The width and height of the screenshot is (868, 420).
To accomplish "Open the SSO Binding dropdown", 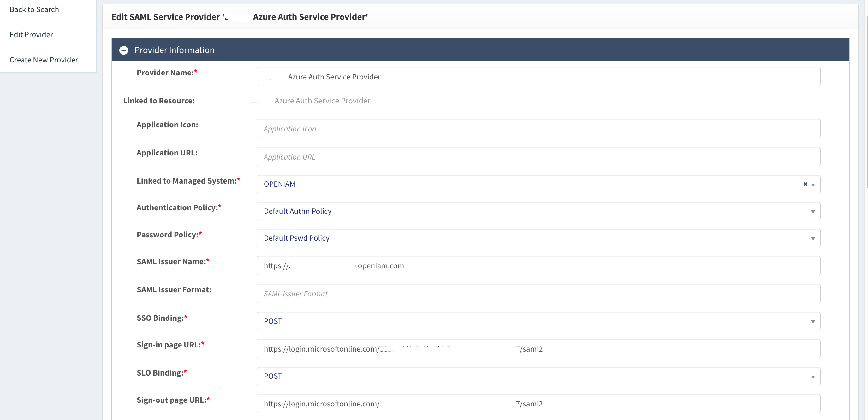I will (x=538, y=321).
